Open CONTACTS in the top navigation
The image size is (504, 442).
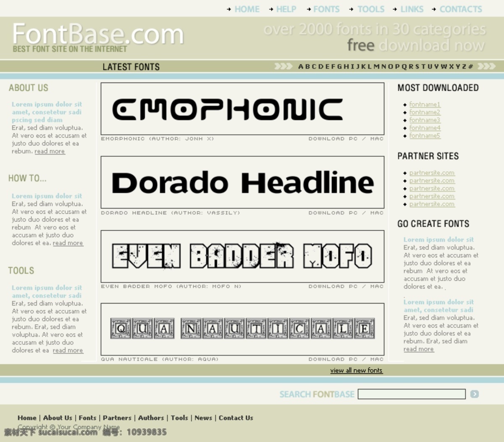[x=461, y=9]
